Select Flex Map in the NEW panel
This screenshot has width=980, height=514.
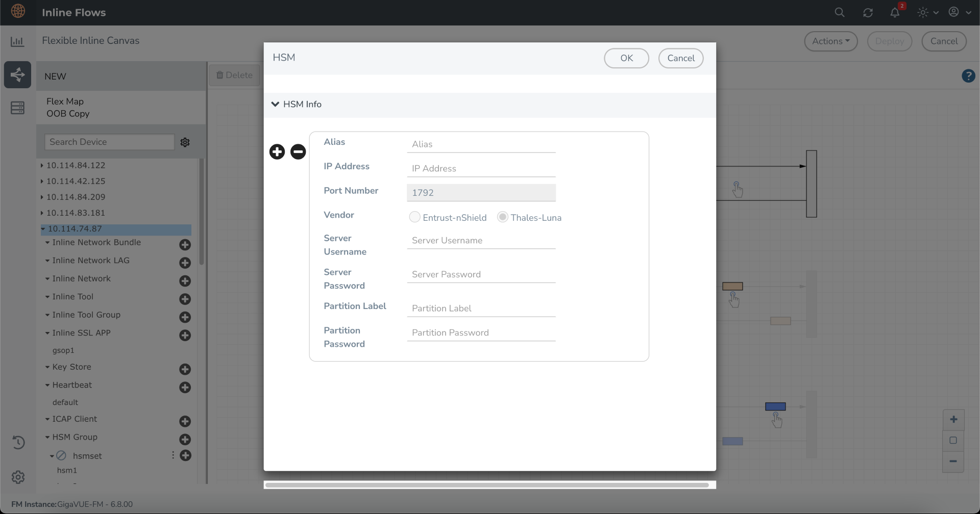point(65,101)
